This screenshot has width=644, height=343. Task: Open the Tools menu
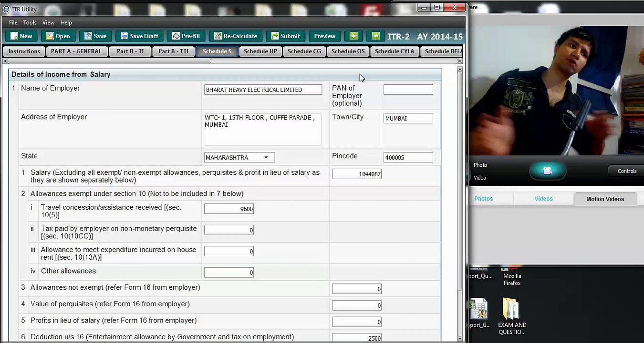pyautogui.click(x=30, y=22)
